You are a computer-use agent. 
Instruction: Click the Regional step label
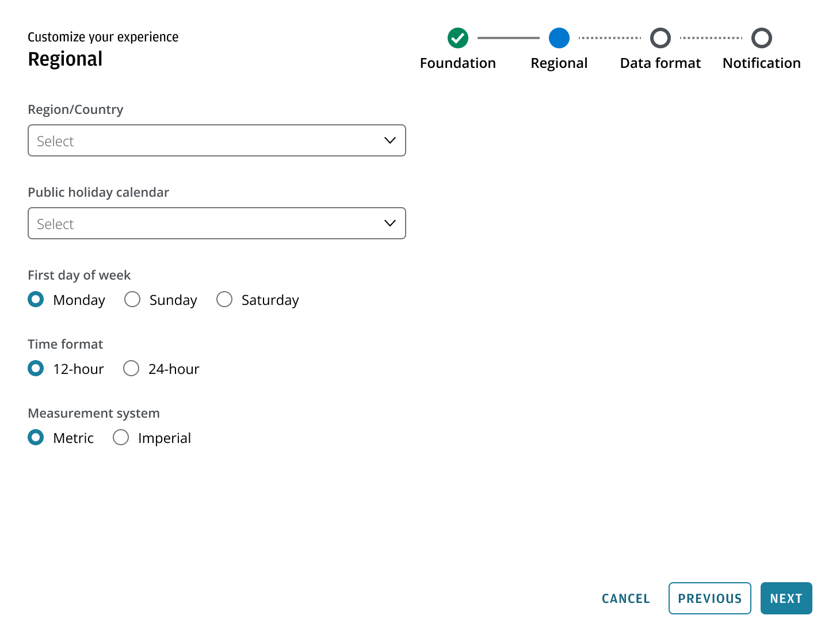pos(559,63)
